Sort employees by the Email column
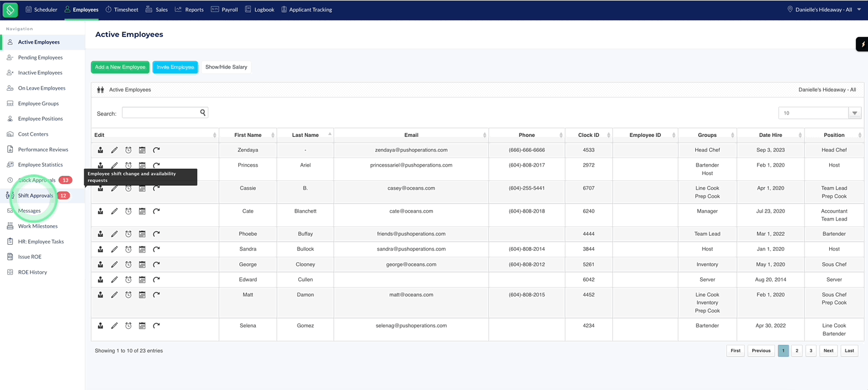 pos(411,135)
